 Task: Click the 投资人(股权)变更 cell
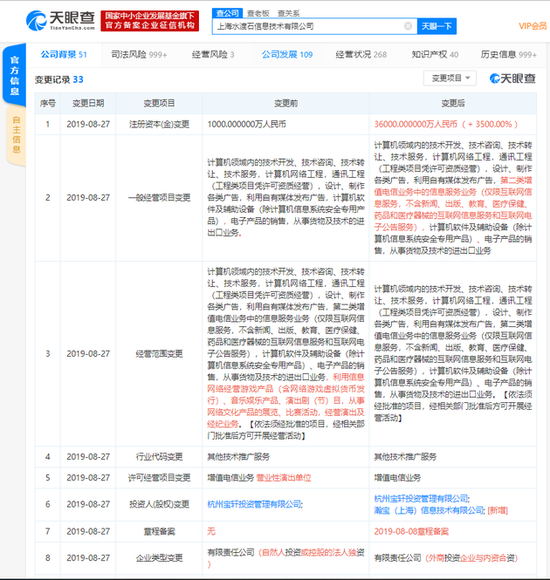point(159,504)
